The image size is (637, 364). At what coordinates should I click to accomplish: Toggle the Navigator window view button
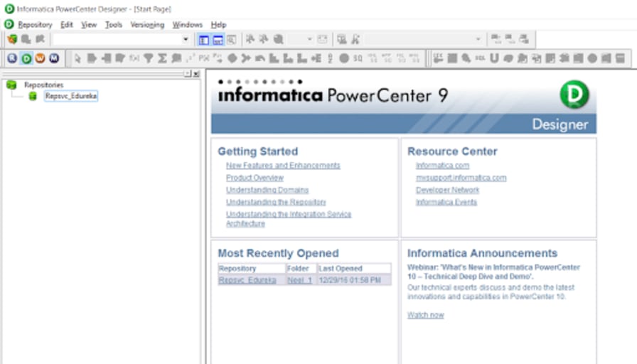pyautogui.click(x=203, y=40)
